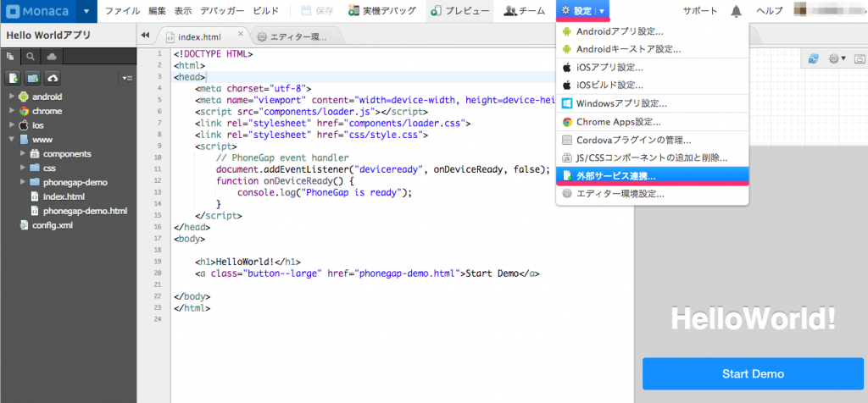
Task: Expand the chrome folder arrow
Action: click(x=11, y=111)
